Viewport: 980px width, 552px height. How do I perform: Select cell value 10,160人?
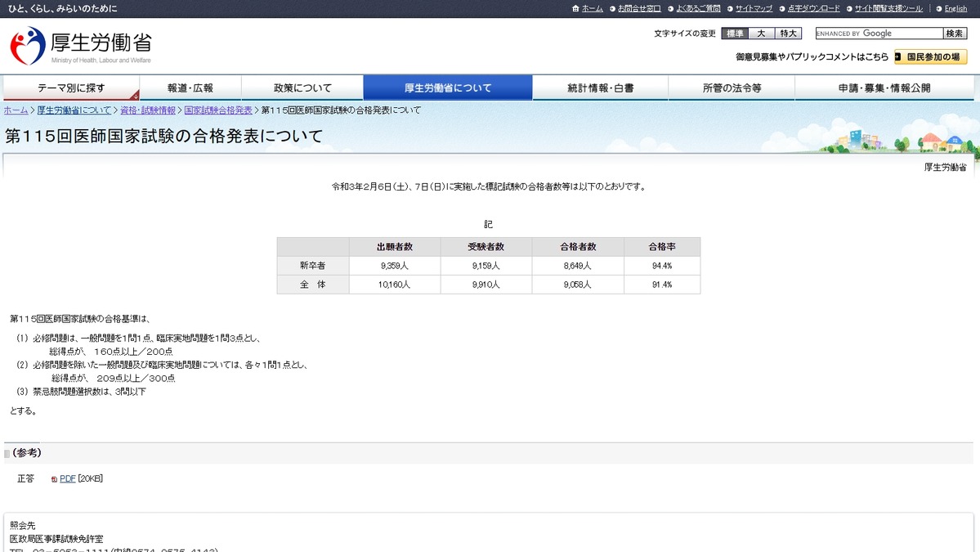395,285
